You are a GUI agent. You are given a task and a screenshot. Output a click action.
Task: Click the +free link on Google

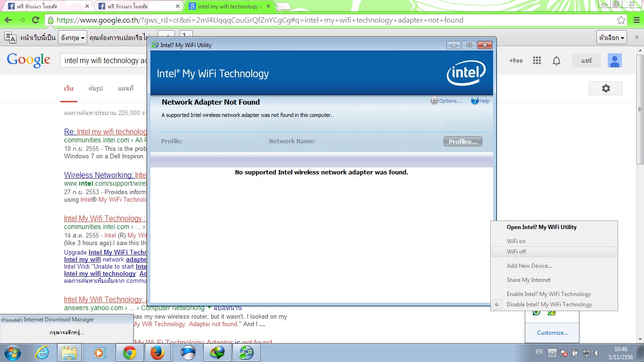pyautogui.click(x=516, y=60)
